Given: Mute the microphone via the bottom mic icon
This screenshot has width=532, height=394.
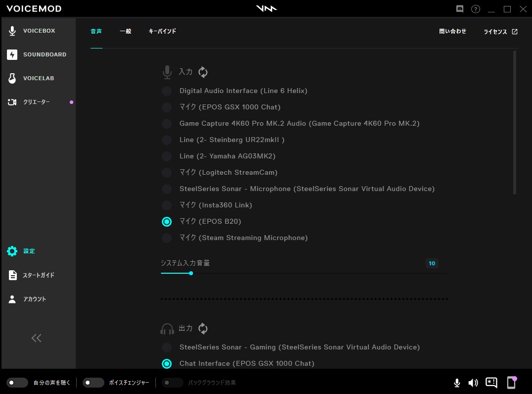Looking at the screenshot, I should coord(457,383).
